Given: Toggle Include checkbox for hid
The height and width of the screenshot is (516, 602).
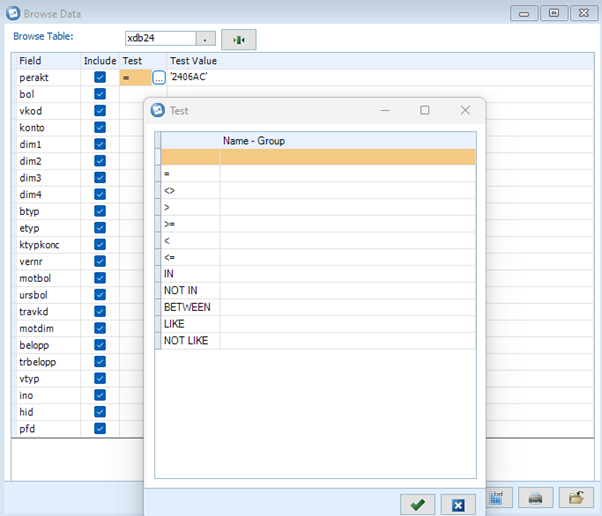Looking at the screenshot, I should coord(100,412).
